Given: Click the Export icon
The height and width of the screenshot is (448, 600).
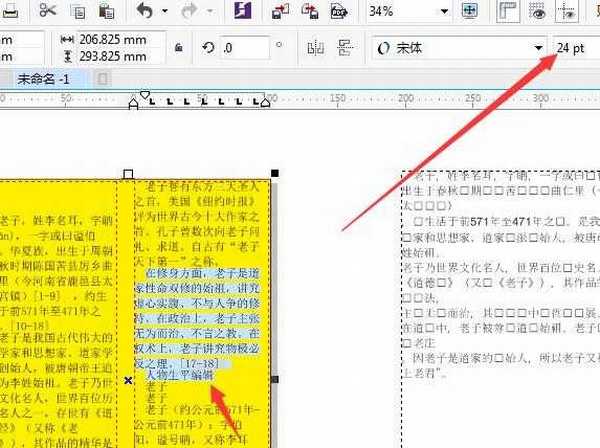Looking at the screenshot, I should [x=310, y=11].
